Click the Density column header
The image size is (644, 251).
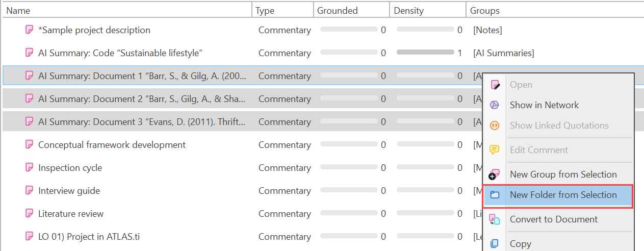point(408,10)
